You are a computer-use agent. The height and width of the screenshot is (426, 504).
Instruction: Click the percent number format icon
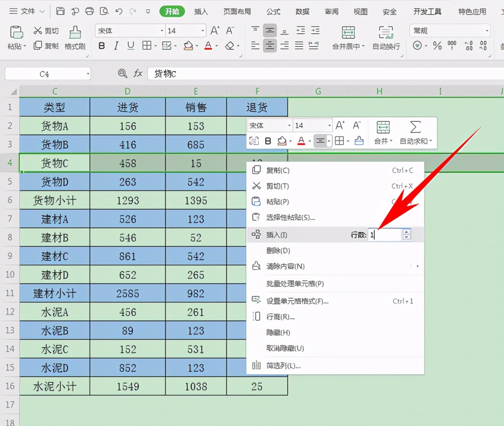tap(437, 46)
